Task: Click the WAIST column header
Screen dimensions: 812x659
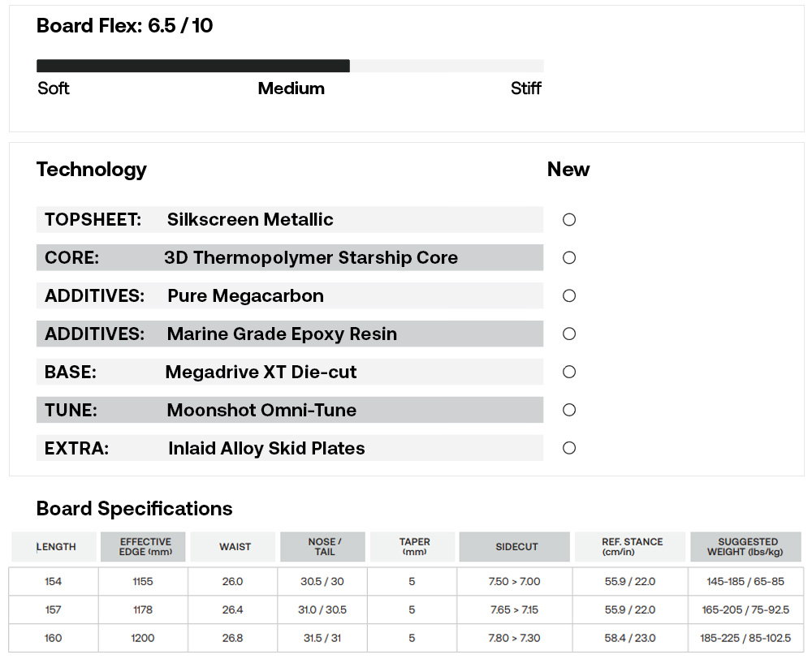Action: tap(233, 547)
